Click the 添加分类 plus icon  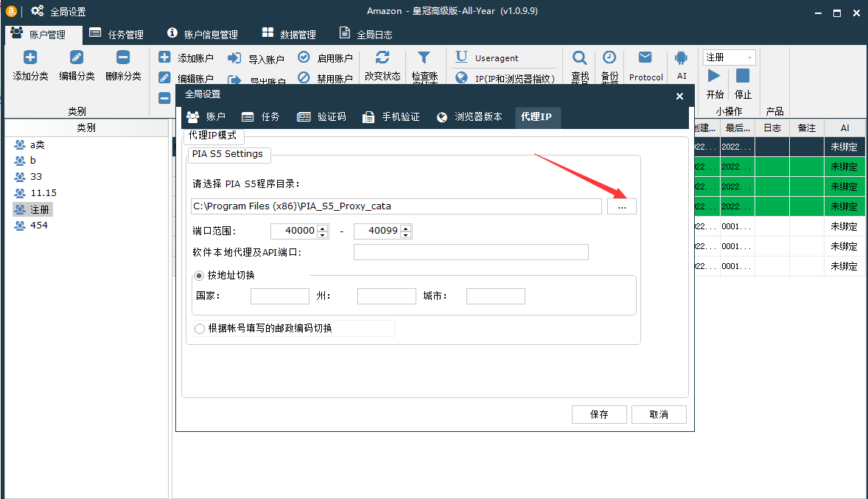coord(30,57)
